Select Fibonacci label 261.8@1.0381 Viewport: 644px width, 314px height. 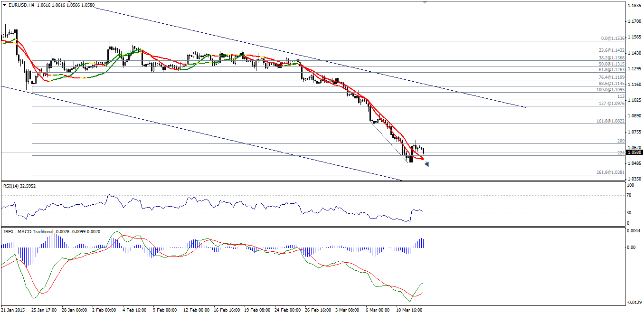click(x=610, y=172)
